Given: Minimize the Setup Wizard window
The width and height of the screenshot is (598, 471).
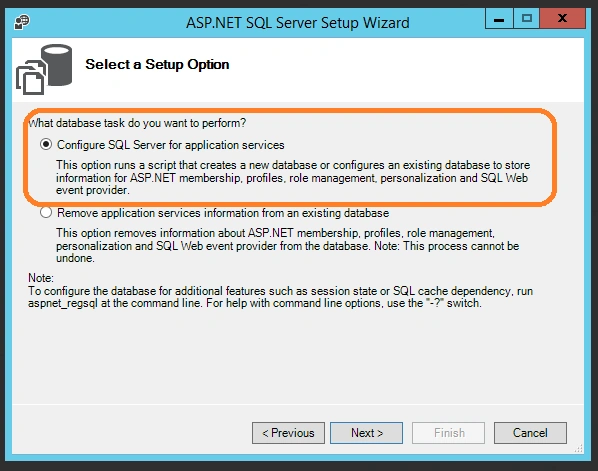Looking at the screenshot, I should (x=499, y=18).
